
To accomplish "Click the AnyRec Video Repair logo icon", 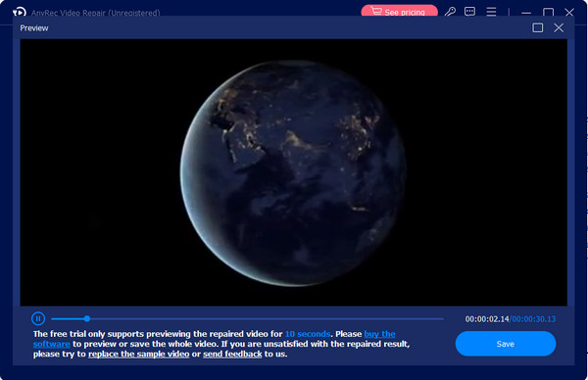I will (x=20, y=12).
